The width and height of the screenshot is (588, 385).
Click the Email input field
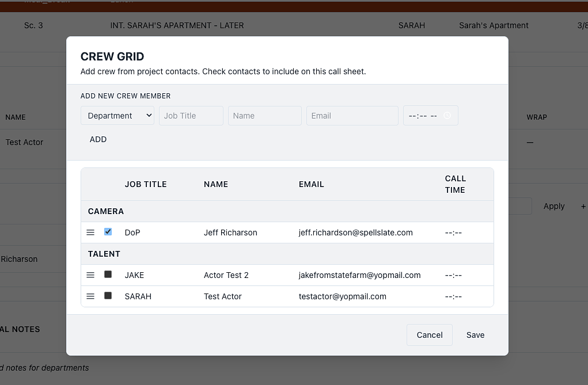point(352,115)
